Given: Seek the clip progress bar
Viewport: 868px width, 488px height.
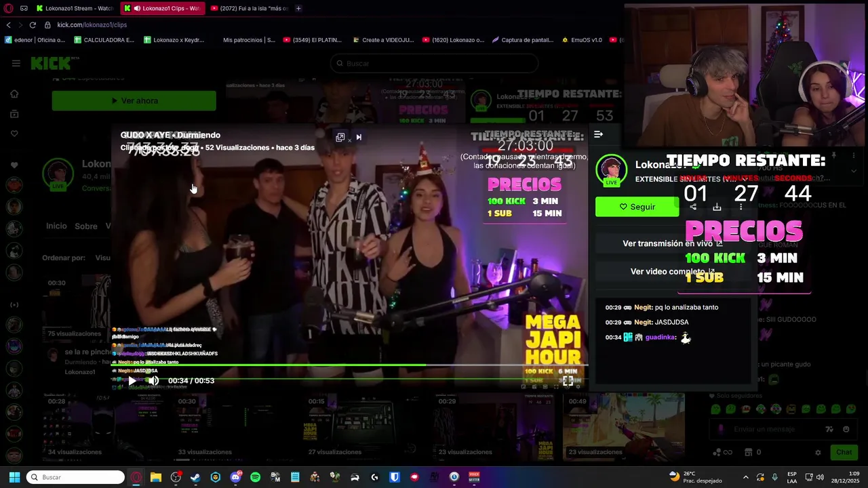Looking at the screenshot, I should pos(350,365).
